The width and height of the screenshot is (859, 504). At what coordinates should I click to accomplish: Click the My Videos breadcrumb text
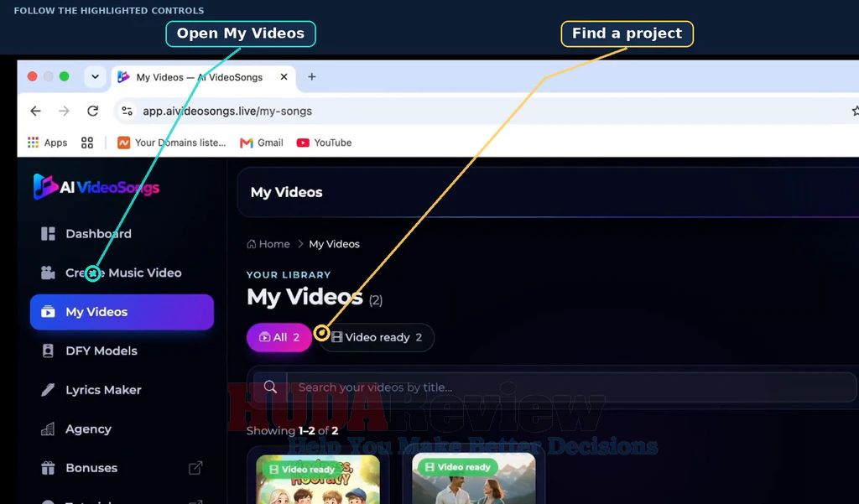tap(334, 244)
